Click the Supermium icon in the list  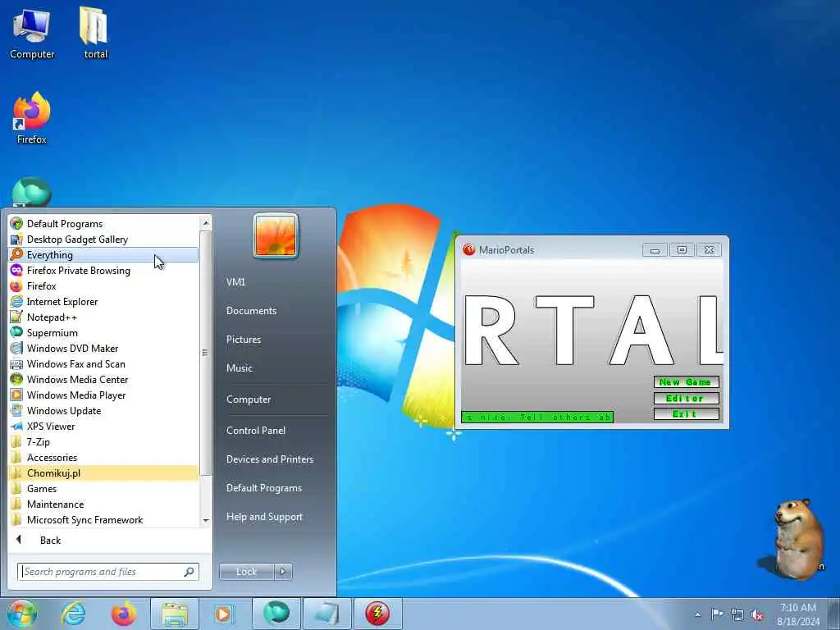(x=16, y=333)
